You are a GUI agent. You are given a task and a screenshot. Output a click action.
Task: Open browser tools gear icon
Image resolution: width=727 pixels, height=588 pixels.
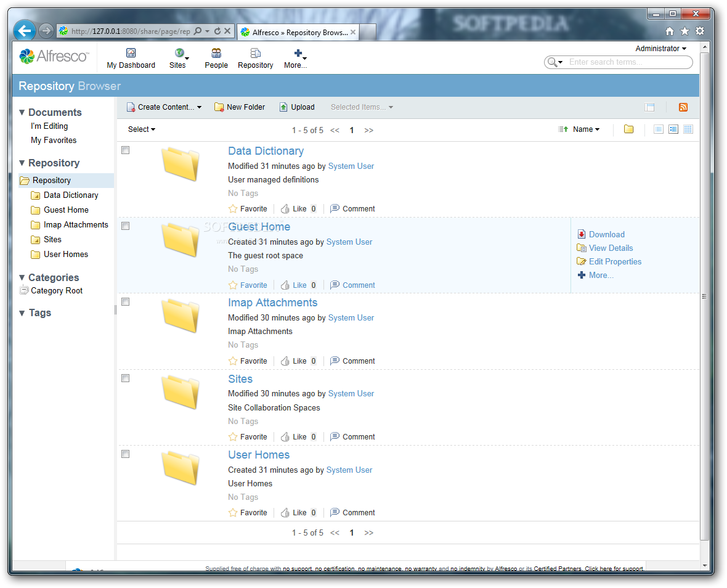(x=700, y=31)
